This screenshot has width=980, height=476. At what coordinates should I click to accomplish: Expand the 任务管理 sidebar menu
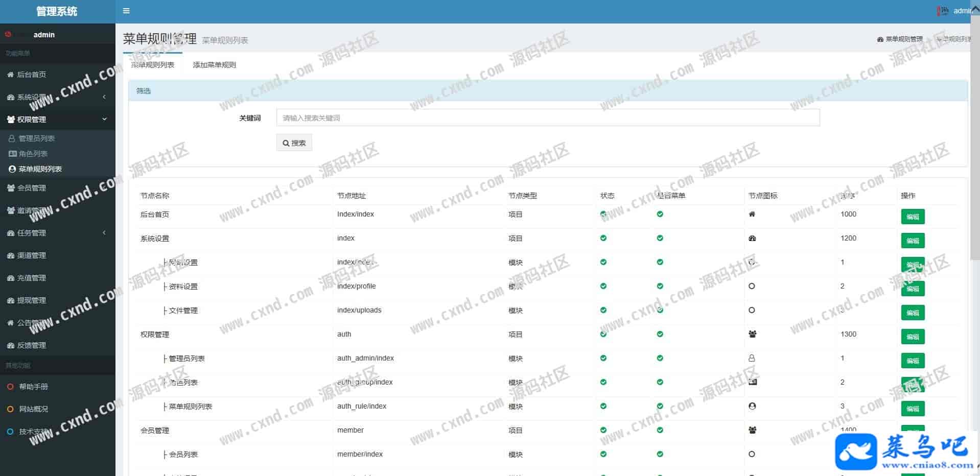tap(57, 233)
